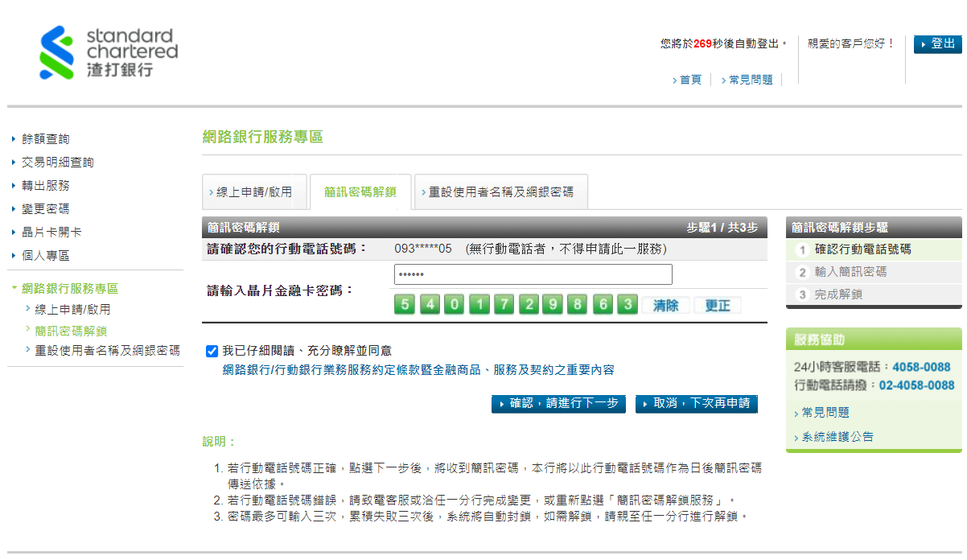Viewport: 967px width, 560px height.
Task: Open 常見問題 link in 服務協助 panel
Action: point(825,413)
